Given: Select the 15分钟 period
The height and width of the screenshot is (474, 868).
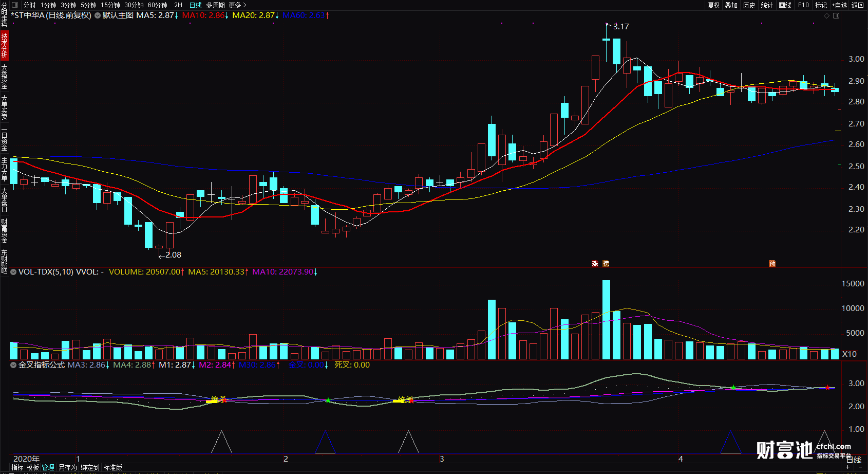Looking at the screenshot, I should [110, 5].
